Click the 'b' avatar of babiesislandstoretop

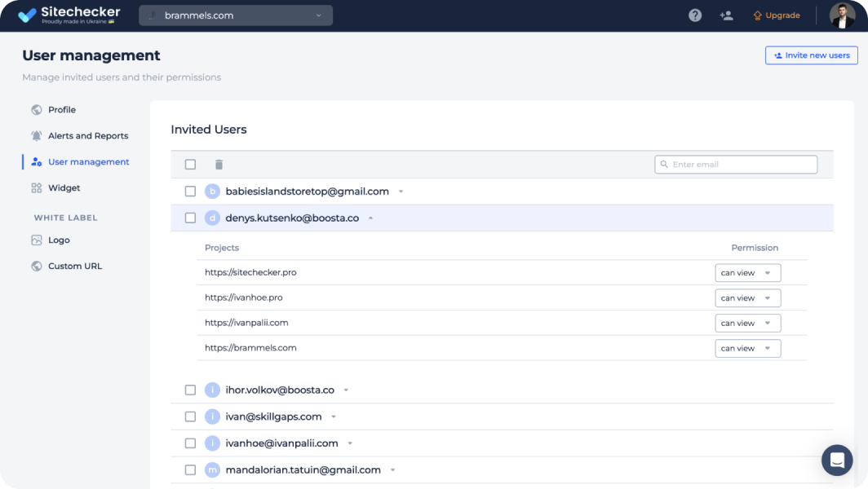(x=212, y=192)
